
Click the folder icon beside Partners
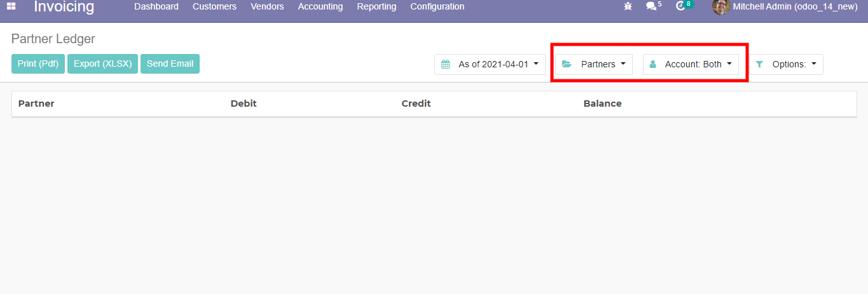point(567,64)
